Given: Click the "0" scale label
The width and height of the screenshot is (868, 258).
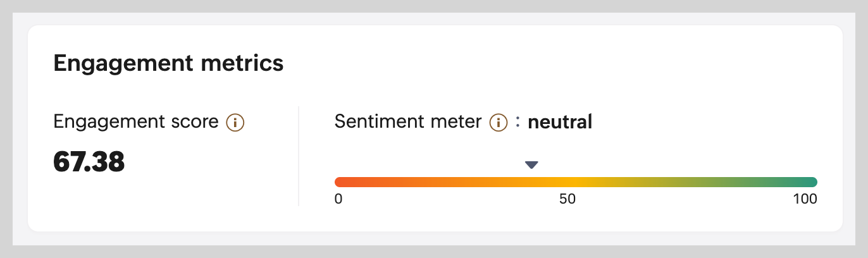Looking at the screenshot, I should (x=338, y=199).
